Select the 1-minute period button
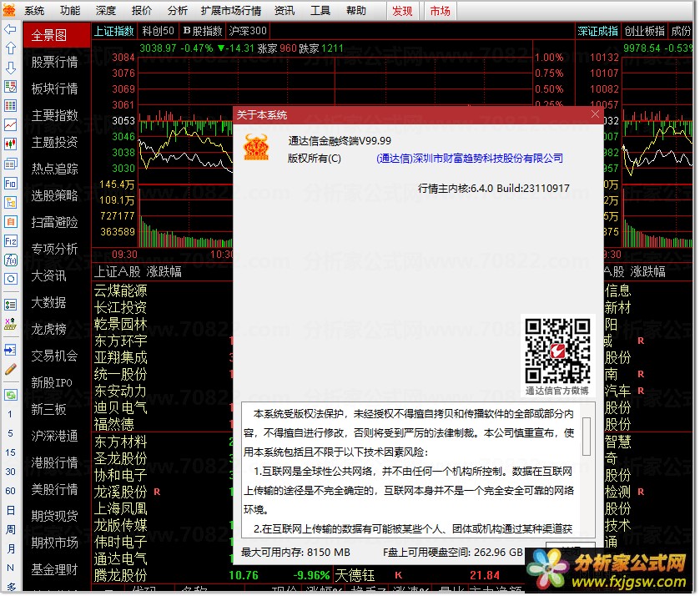 click(x=10, y=414)
